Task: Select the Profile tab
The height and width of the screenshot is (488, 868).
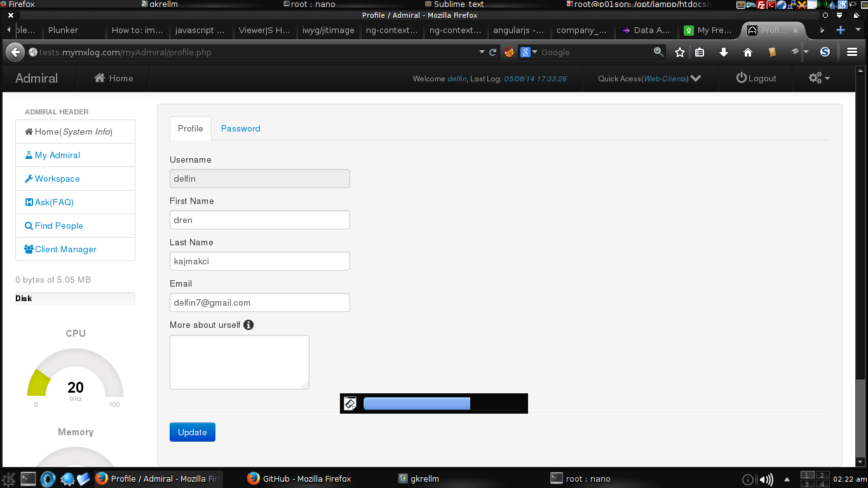Action: (x=190, y=128)
